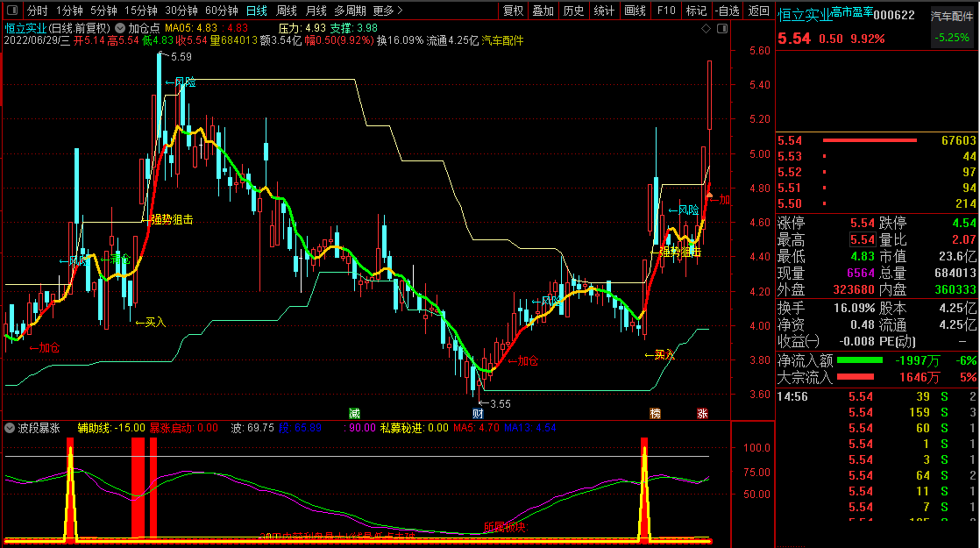The height and width of the screenshot is (548, 980).
Task: Switch to 周线 weekly chart
Action: tap(287, 11)
